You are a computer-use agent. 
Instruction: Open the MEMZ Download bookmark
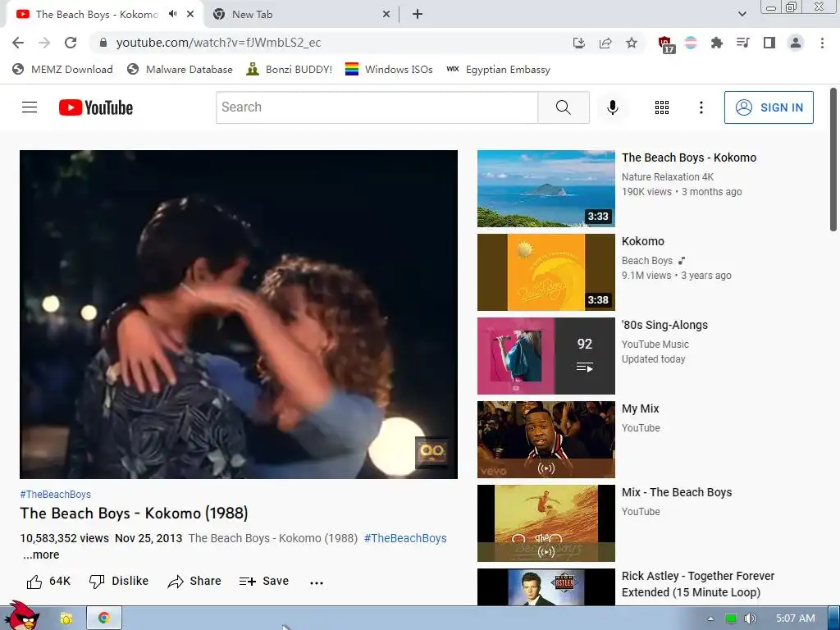(x=62, y=70)
